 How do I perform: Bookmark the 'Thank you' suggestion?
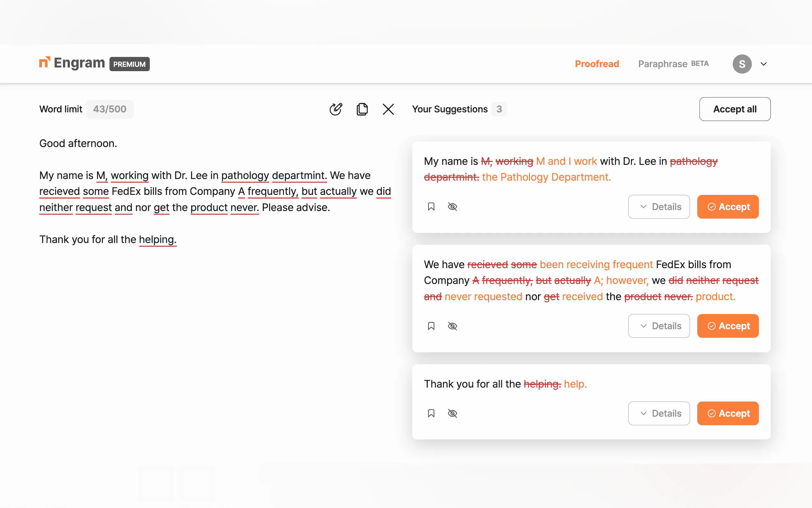431,413
